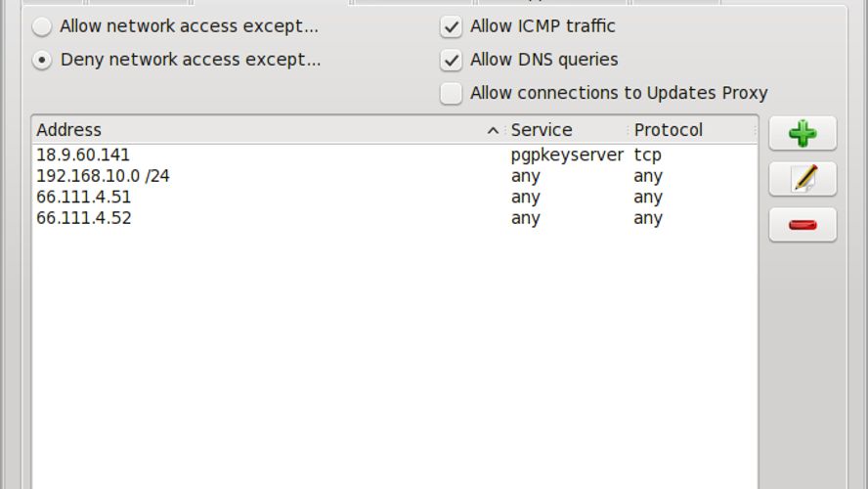The width and height of the screenshot is (868, 489).
Task: Click the green plus add rule icon
Action: tap(803, 133)
